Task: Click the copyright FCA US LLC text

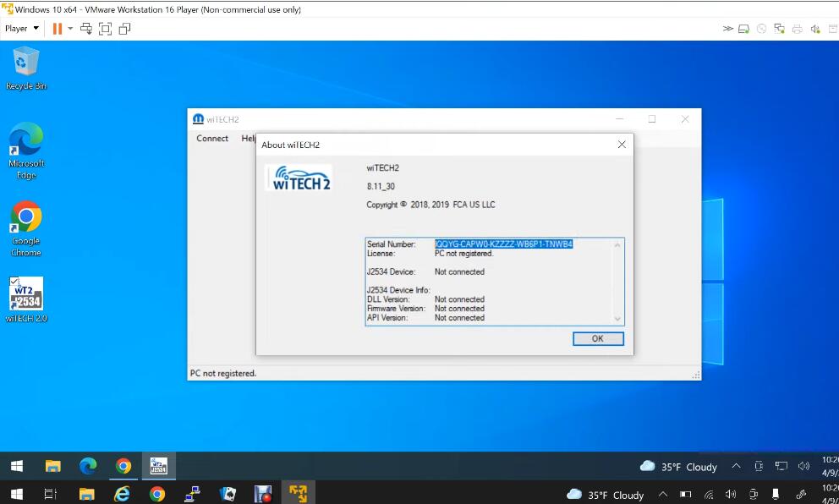Action: [x=430, y=205]
